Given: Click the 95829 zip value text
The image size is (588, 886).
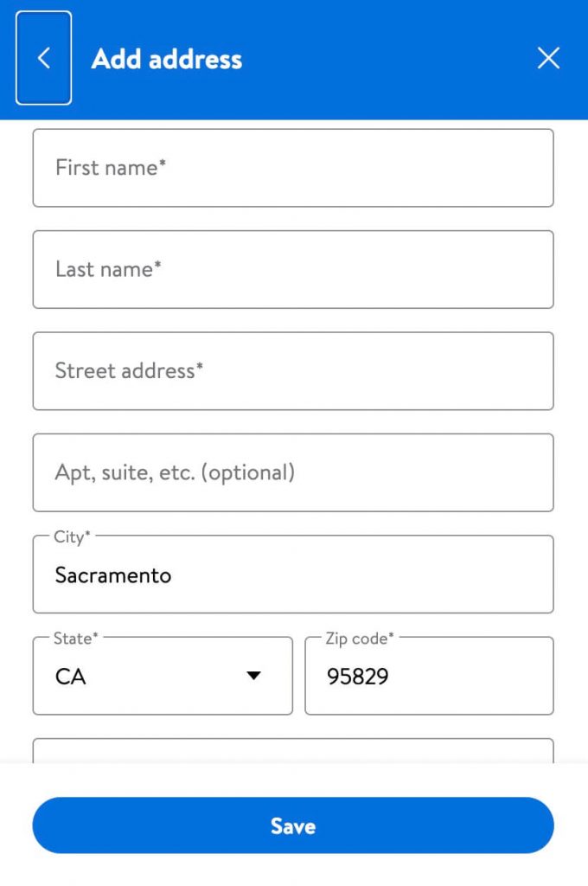Looking at the screenshot, I should [358, 676].
